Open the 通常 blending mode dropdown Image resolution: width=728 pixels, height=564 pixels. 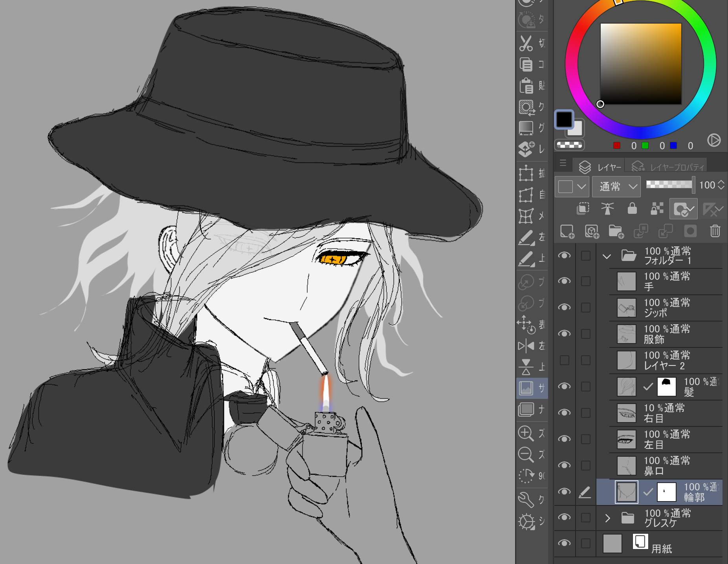point(616,186)
